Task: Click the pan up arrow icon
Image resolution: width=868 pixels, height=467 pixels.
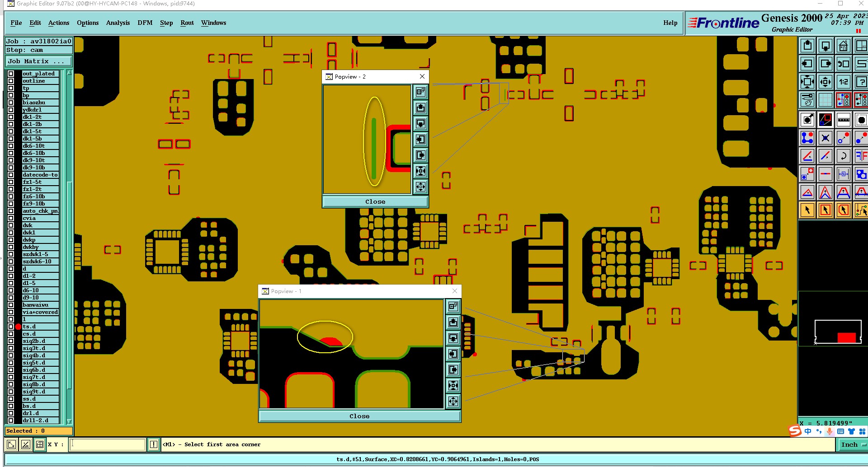Action: click(807, 46)
